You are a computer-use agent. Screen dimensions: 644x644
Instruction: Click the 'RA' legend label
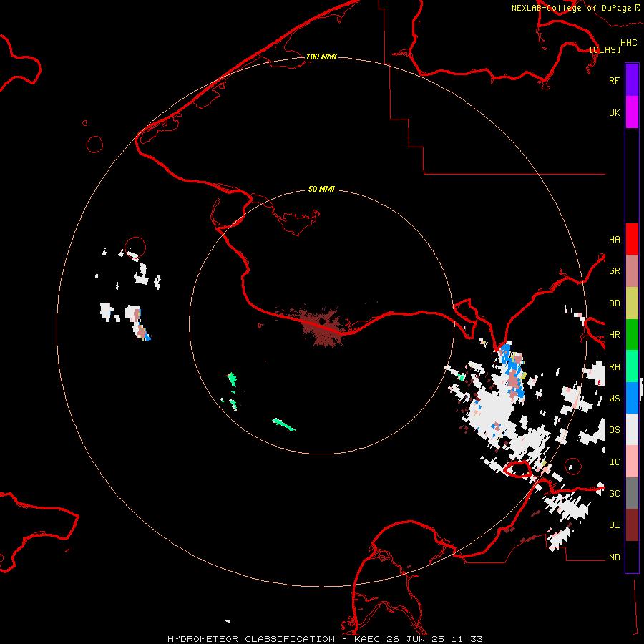[x=614, y=367]
